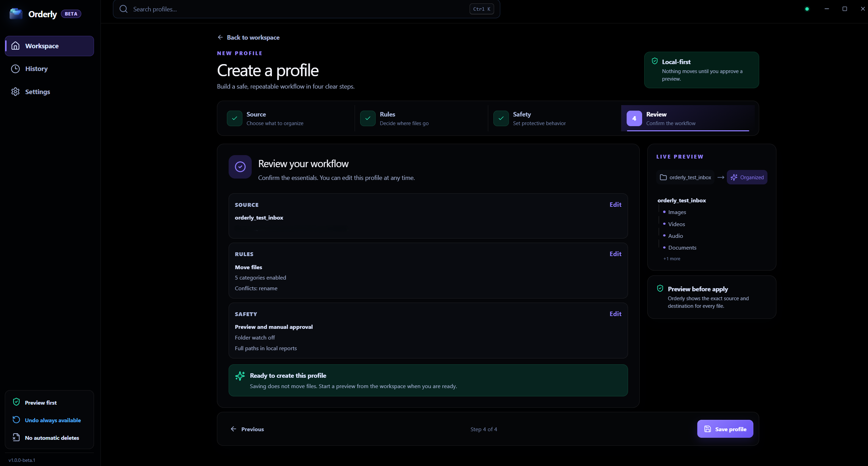Click the Images item in live preview

(x=677, y=212)
